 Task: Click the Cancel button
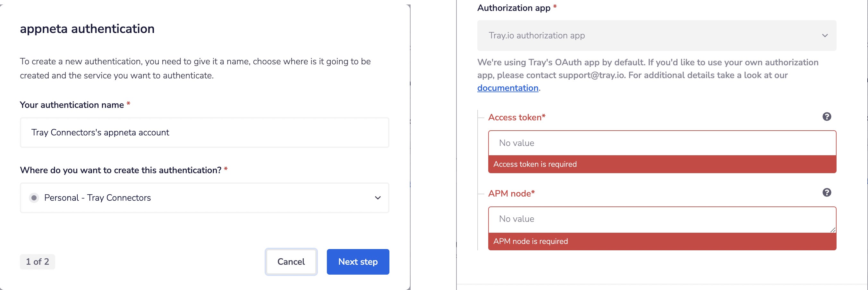tap(291, 262)
